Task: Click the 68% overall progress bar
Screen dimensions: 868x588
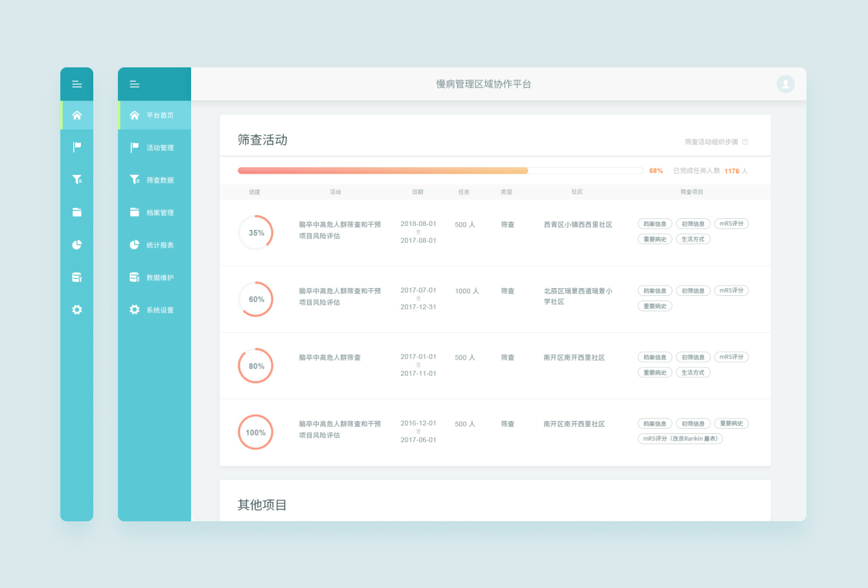Action: pos(440,171)
